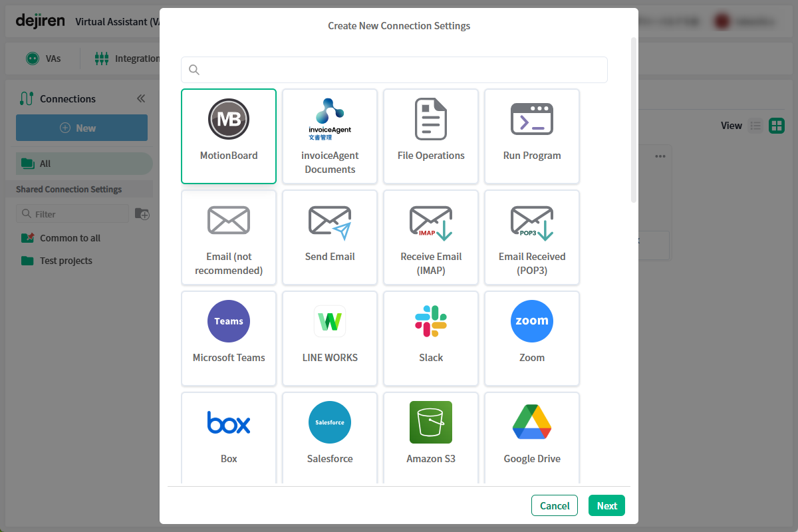The image size is (798, 532).
Task: Click the dejiren logo
Action: (40, 21)
